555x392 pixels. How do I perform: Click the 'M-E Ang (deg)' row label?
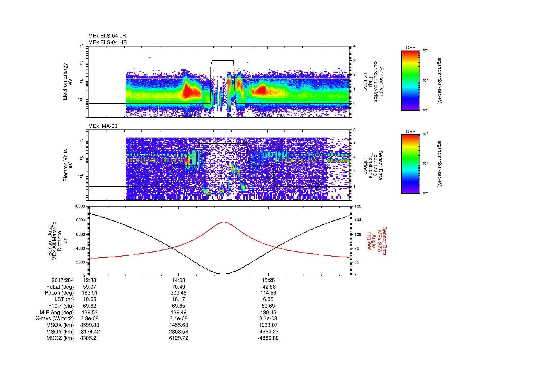point(56,313)
